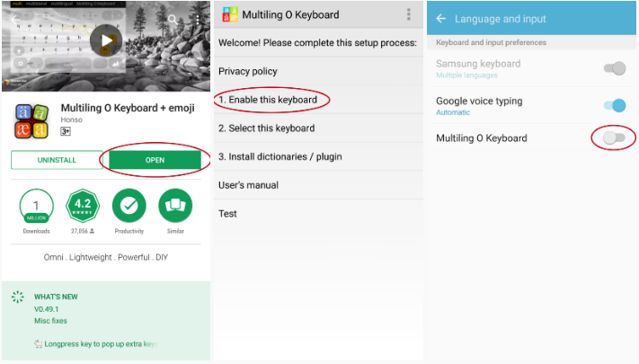
Task: Tap the 1 million Downloads badge
Action: point(36,207)
